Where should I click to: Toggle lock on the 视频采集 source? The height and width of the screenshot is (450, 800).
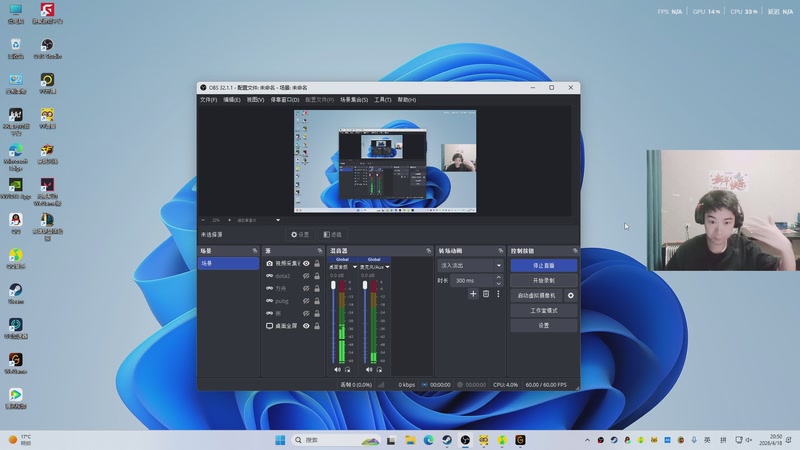click(x=317, y=263)
